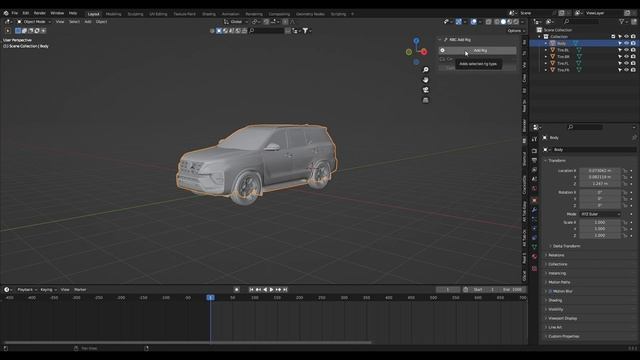This screenshot has height=360, width=640.
Task: Switch to the Modeling workspace tab
Action: [113, 14]
